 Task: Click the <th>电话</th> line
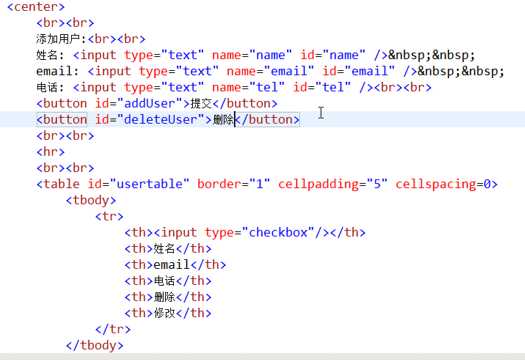coord(168,281)
